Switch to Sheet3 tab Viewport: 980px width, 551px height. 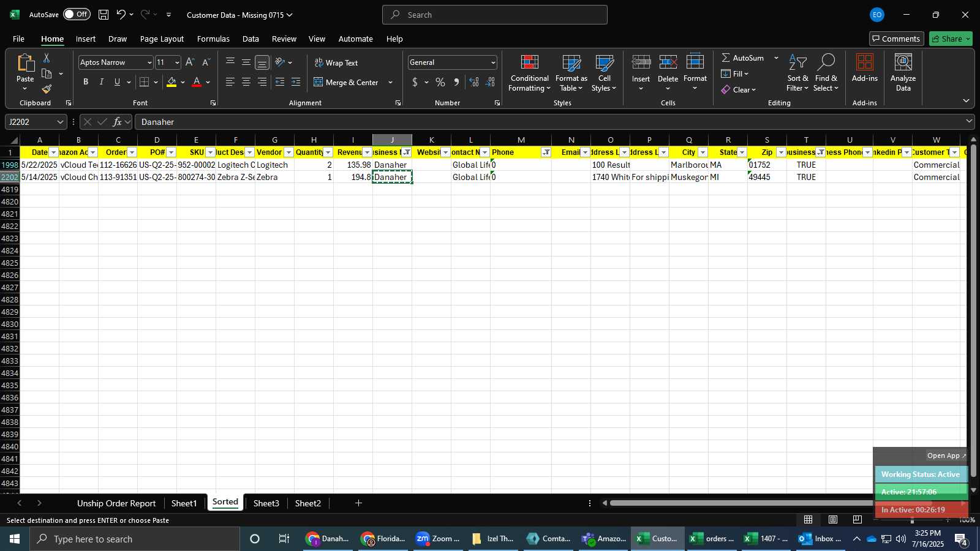click(266, 503)
